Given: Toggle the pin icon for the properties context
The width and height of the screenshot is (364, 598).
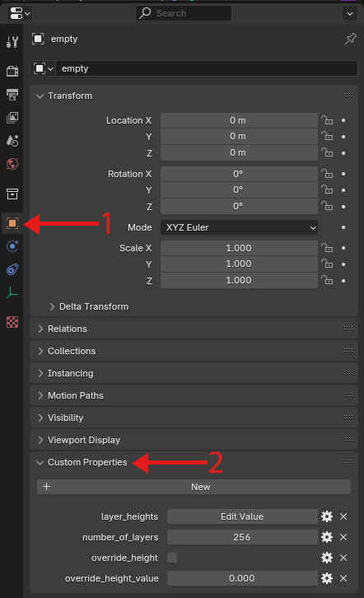Looking at the screenshot, I should coord(350,39).
